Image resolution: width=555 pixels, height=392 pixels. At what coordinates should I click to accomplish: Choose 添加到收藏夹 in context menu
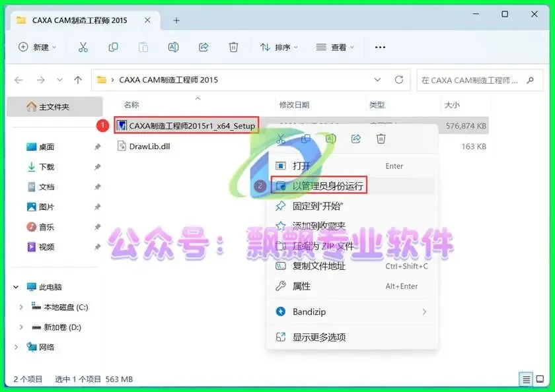[351, 226]
